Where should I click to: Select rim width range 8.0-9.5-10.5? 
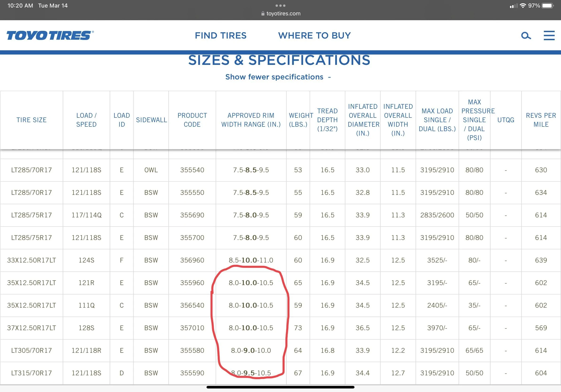tap(251, 373)
